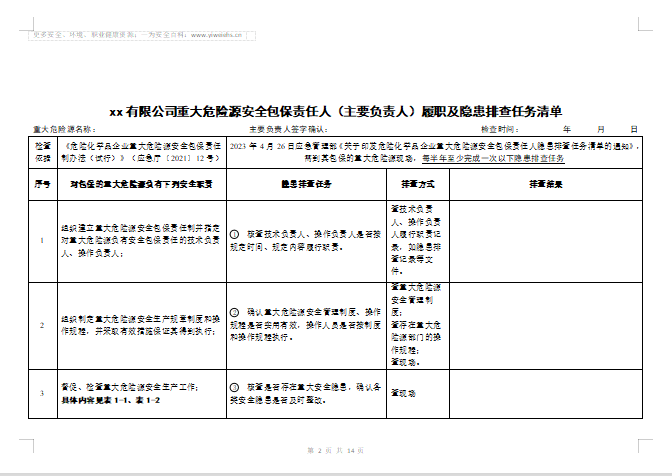This screenshot has width=672, height=476.
Task: Click the document title starting "xx有限公司重大危险源"
Action: 336,111
